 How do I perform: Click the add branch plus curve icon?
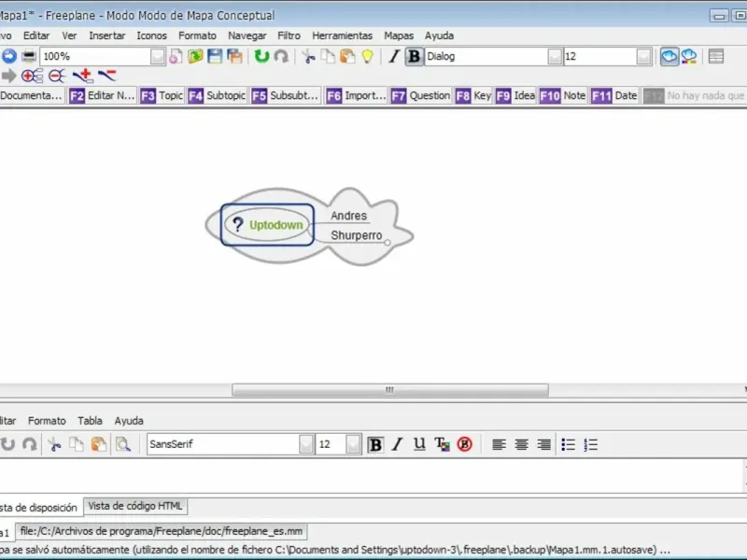83,76
